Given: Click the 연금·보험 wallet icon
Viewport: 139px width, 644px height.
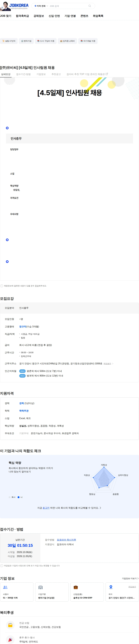Looking at the screenshot, I should [x=10, y=625].
